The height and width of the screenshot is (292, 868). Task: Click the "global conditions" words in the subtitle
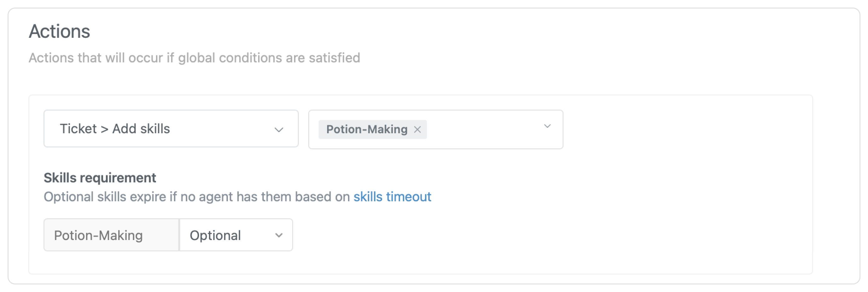[x=230, y=58]
